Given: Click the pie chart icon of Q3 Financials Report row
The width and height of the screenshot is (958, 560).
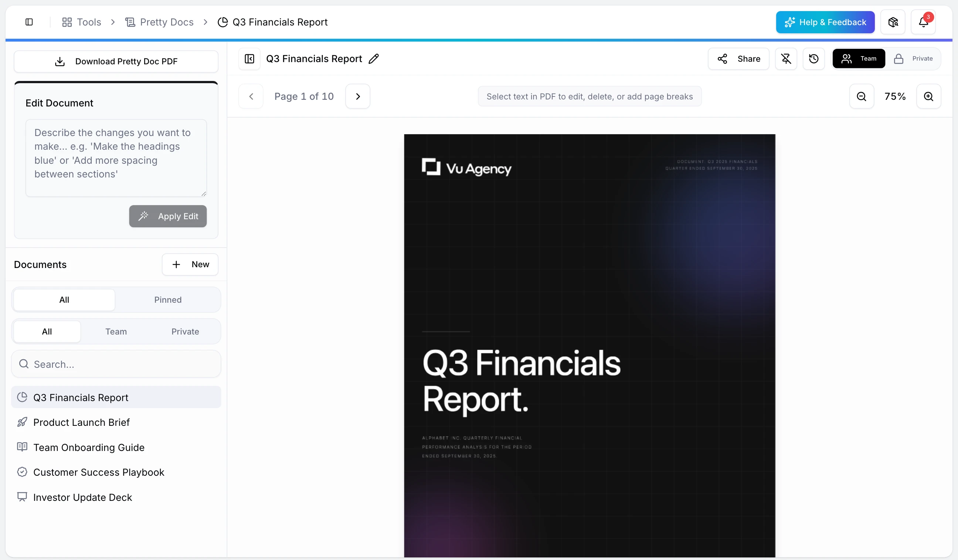Looking at the screenshot, I should 22,397.
